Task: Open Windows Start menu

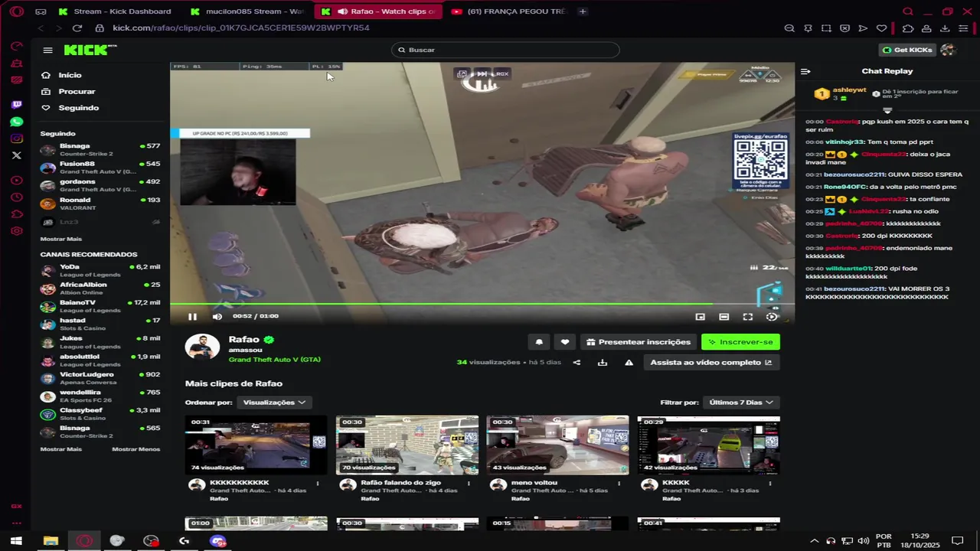Action: tap(16, 541)
